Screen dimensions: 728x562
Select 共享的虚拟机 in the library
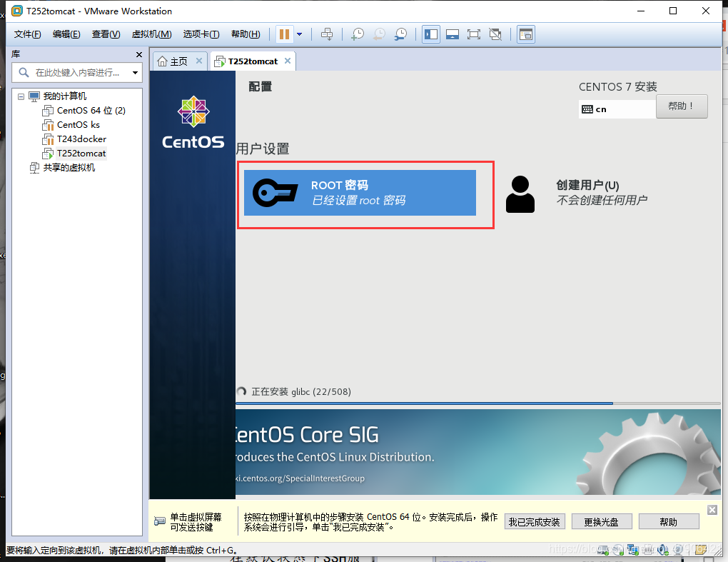pos(69,168)
